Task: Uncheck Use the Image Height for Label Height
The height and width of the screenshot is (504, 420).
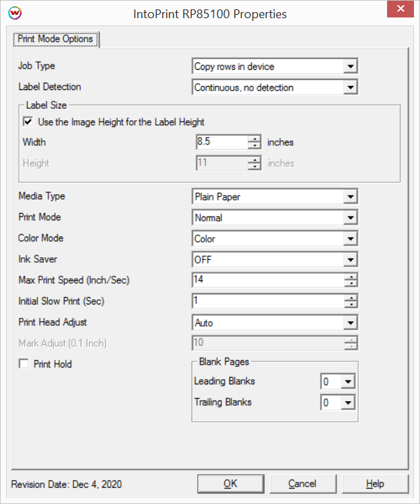Action: point(28,122)
